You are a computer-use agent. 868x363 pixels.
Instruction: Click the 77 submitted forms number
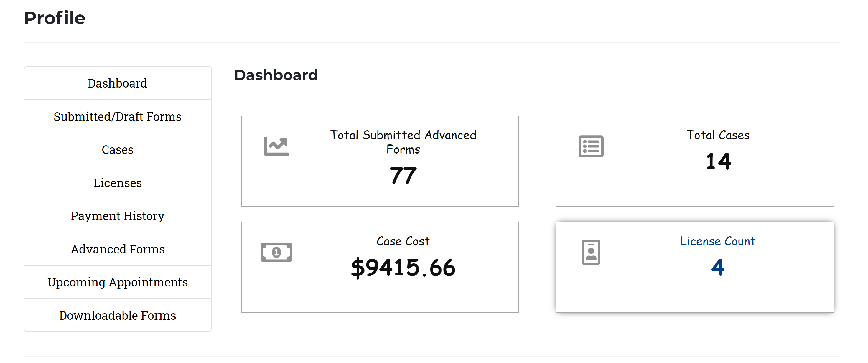[x=403, y=175]
